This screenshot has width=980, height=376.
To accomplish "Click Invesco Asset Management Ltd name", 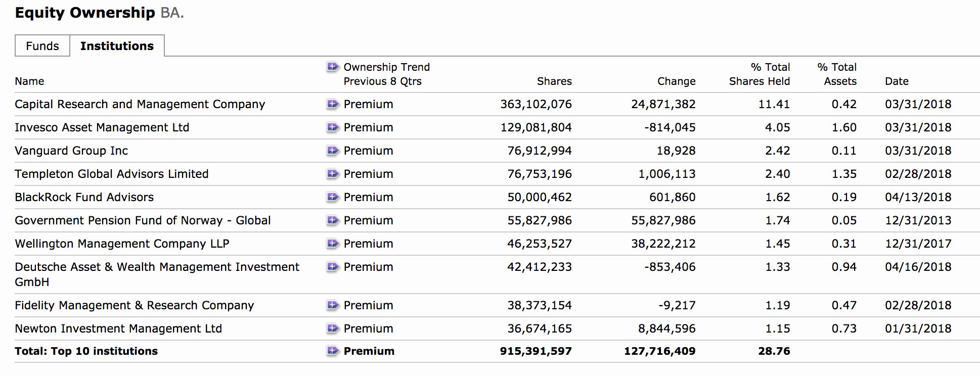I will click(x=102, y=127).
